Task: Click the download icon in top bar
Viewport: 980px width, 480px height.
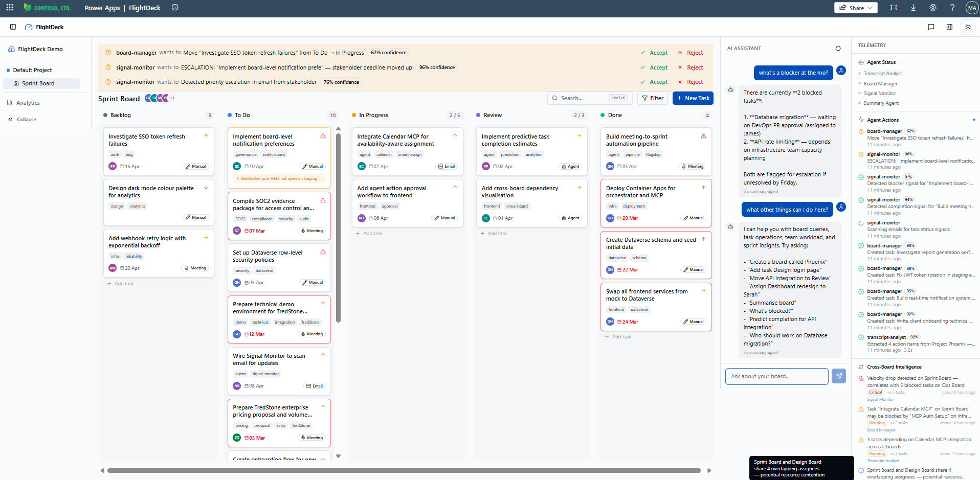Action: point(913,8)
